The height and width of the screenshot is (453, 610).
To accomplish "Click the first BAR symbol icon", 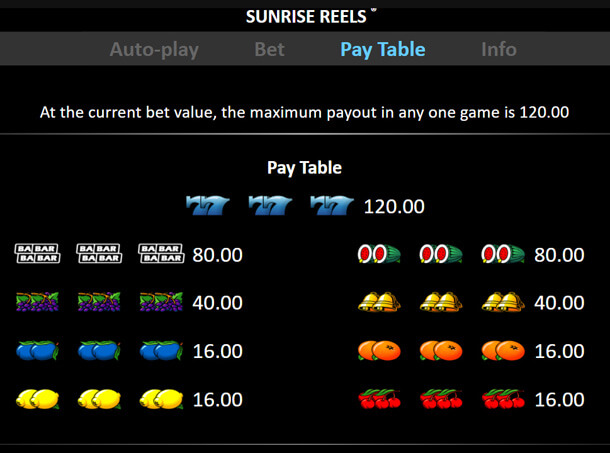I will [x=37, y=253].
